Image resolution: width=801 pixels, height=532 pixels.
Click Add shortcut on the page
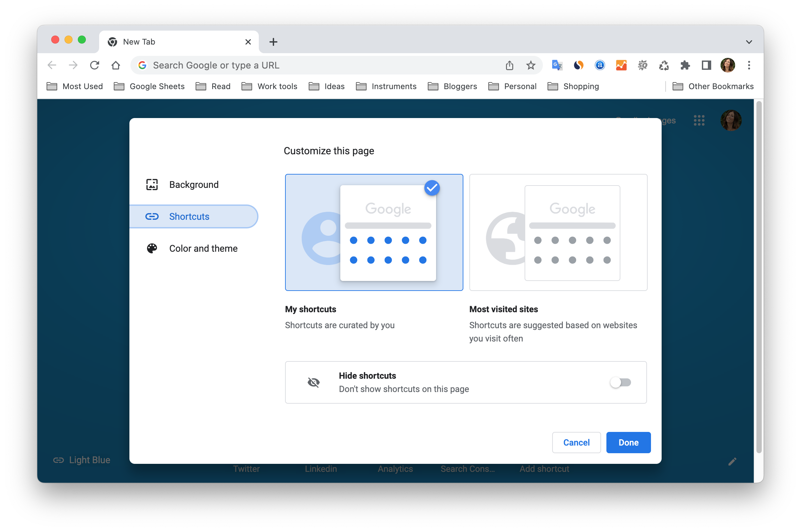click(x=545, y=469)
